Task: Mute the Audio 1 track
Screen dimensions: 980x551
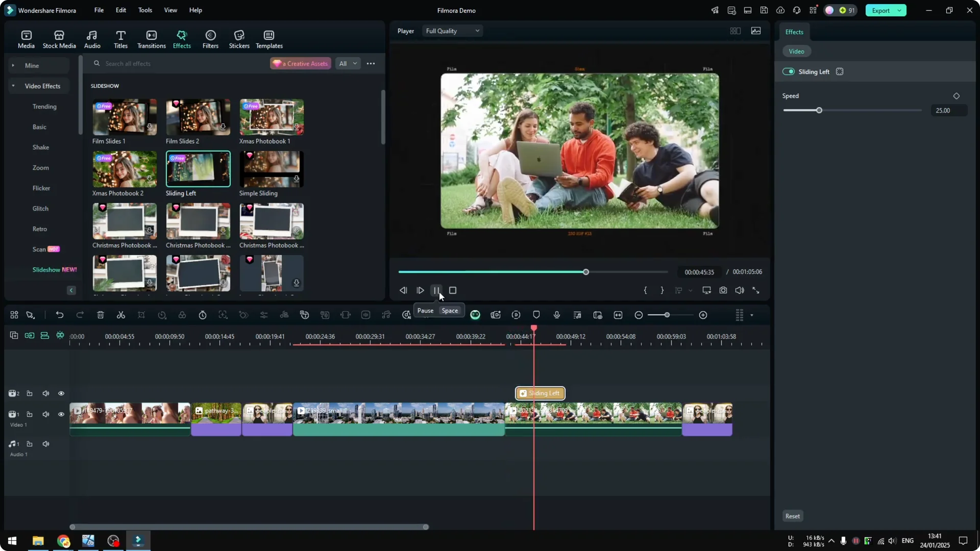Action: (46, 444)
